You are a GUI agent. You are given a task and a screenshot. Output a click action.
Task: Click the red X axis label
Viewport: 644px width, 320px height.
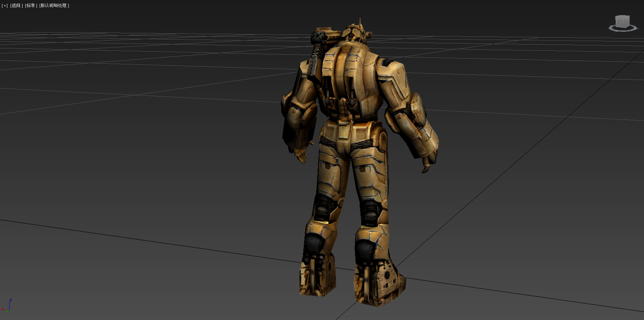[x=2, y=309]
